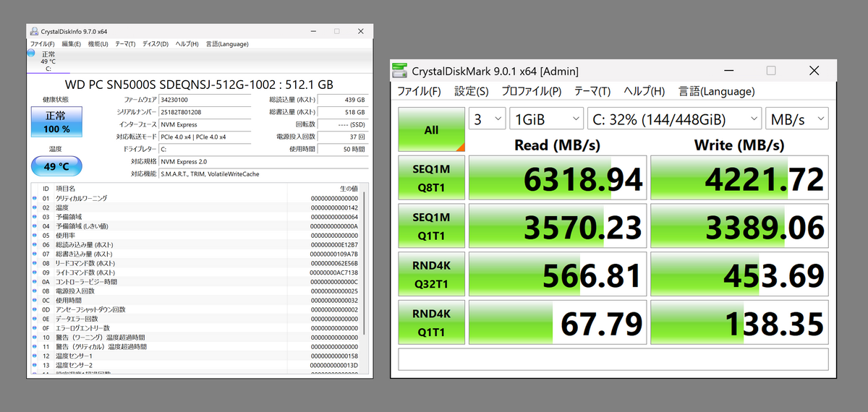This screenshot has height=412, width=868.
Task: Click the status dot of row 01 クリティカルワーニング
Action: coord(34,198)
